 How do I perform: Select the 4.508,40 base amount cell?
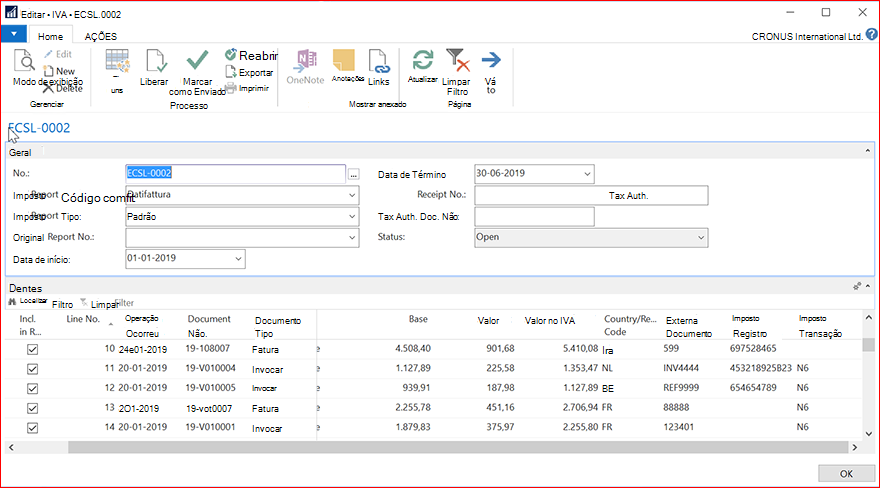[x=412, y=348]
